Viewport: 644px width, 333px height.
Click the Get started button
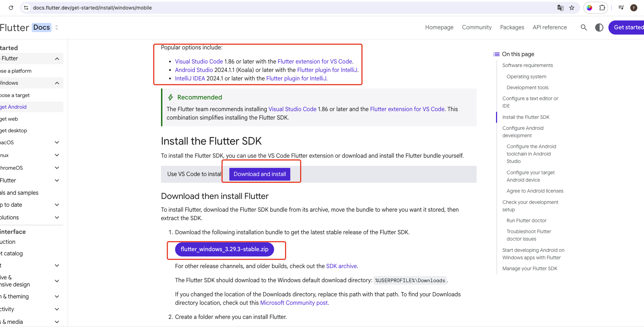[627, 28]
